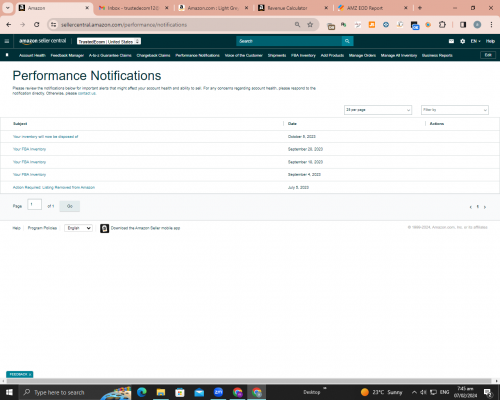Image resolution: width=500 pixels, height=400 pixels.
Task: Go to next page of notifications
Action: [x=485, y=207]
